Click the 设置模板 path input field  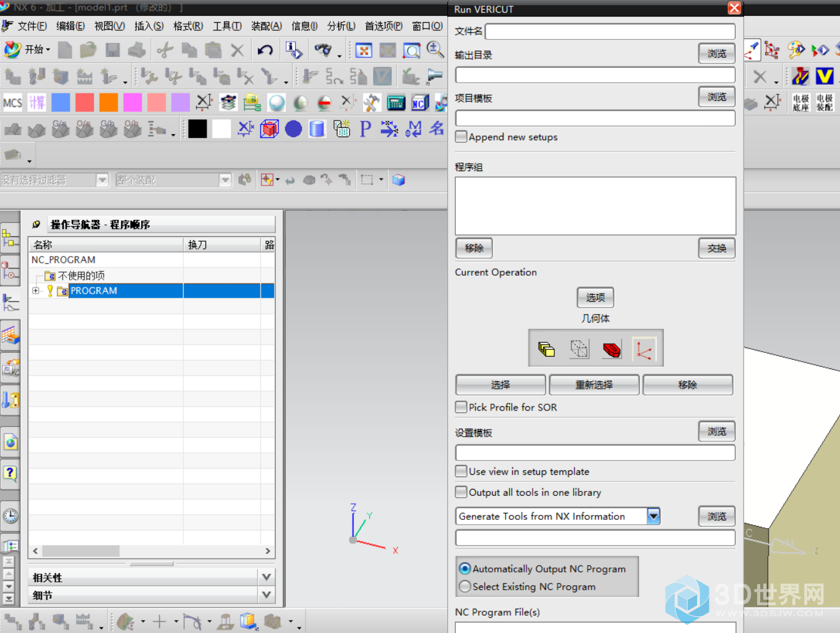[595, 452]
